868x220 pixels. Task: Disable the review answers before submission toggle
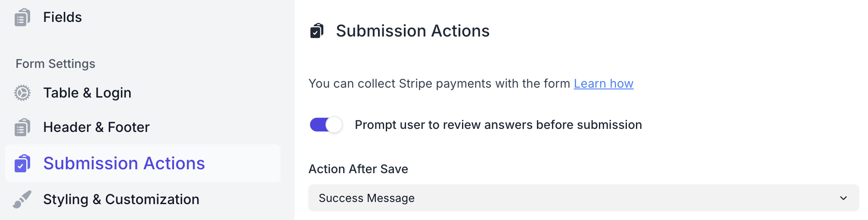(326, 125)
